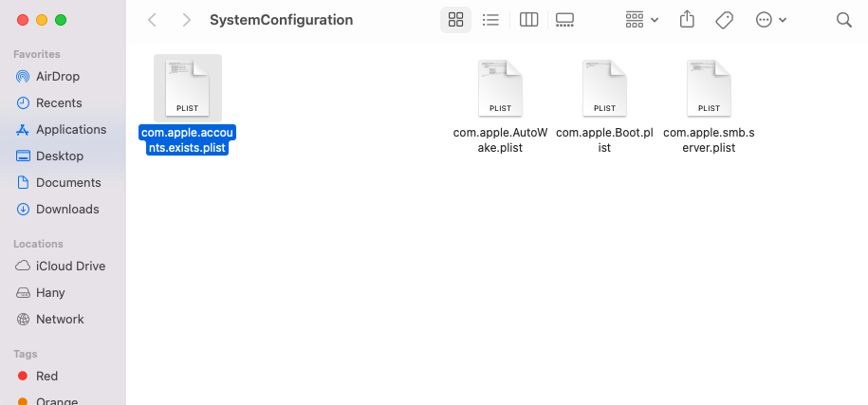Open the group-by options dropdown
Viewport: 868px width, 405px height.
[x=641, y=21]
